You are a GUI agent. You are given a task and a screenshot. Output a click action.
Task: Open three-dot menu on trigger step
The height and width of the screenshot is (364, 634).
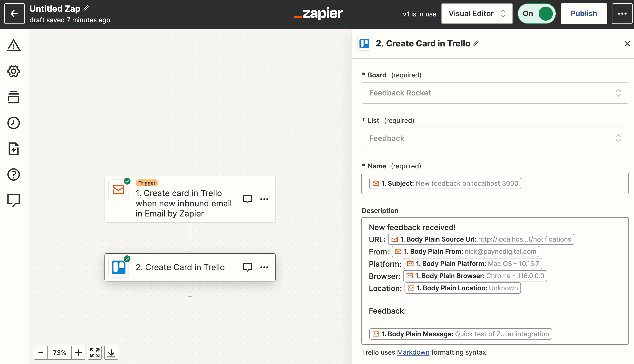(x=264, y=199)
